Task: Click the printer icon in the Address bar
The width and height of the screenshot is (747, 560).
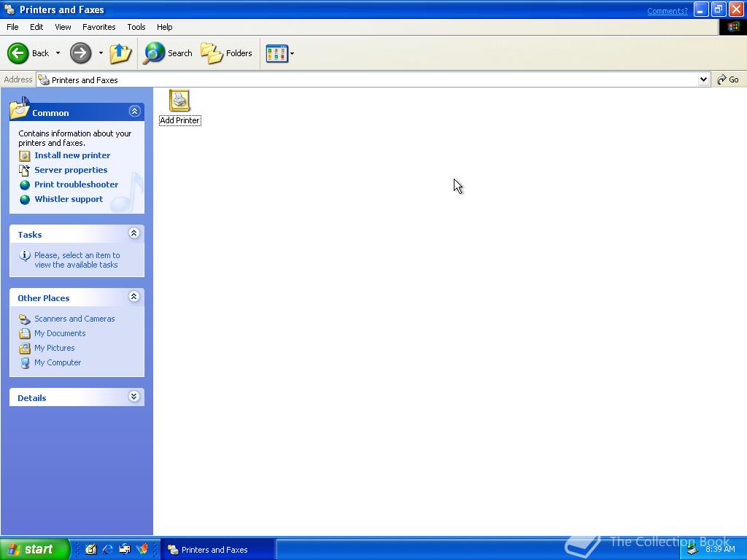Action: tap(44, 79)
